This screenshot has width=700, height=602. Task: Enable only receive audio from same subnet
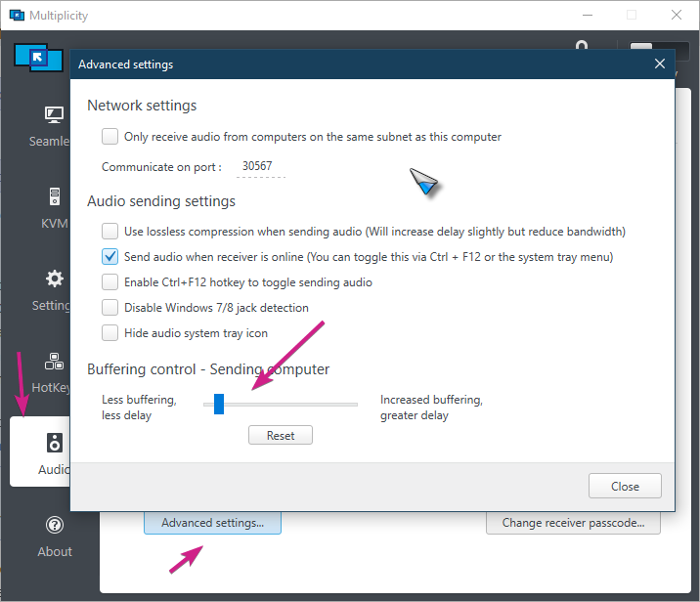point(110,137)
